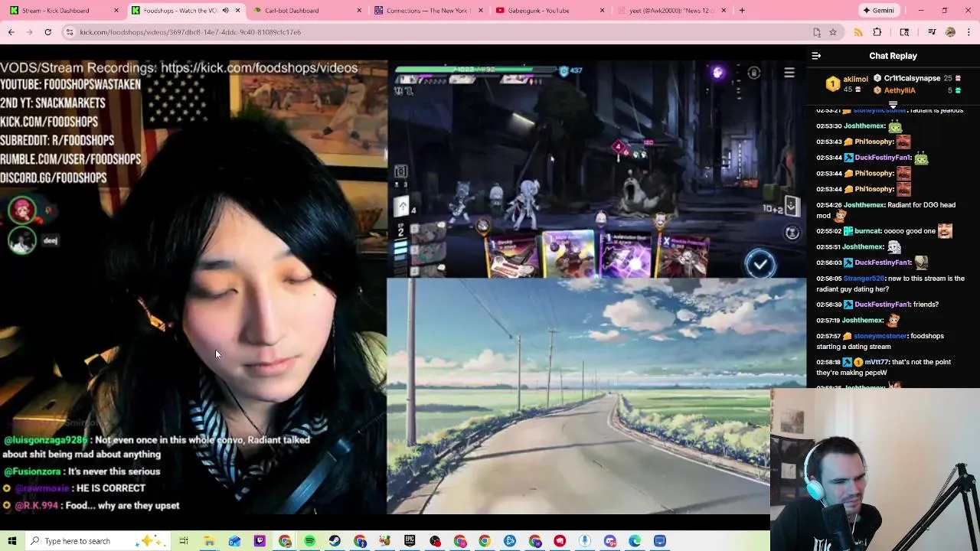
Task: Open the Windows Start menu
Action: (x=12, y=541)
